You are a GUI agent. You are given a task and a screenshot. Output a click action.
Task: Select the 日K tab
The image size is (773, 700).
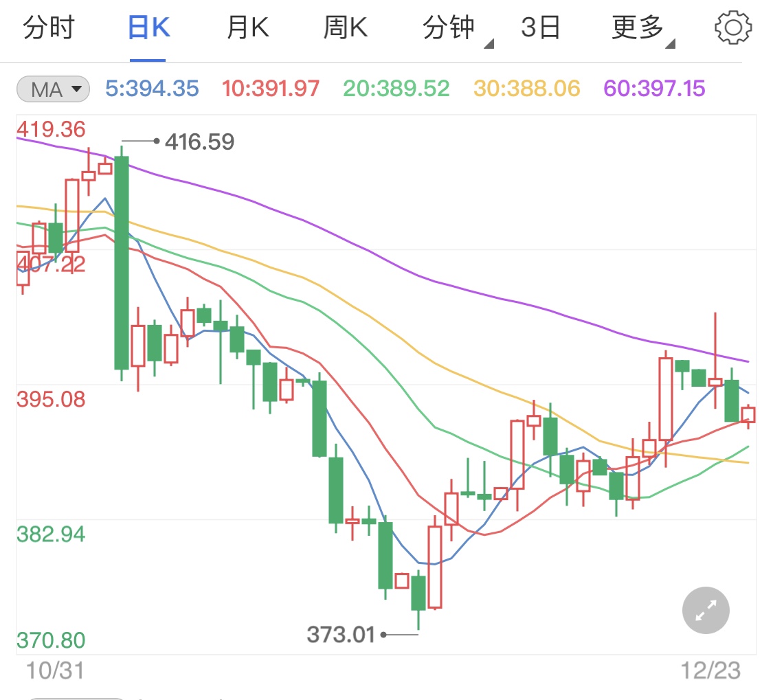148,27
